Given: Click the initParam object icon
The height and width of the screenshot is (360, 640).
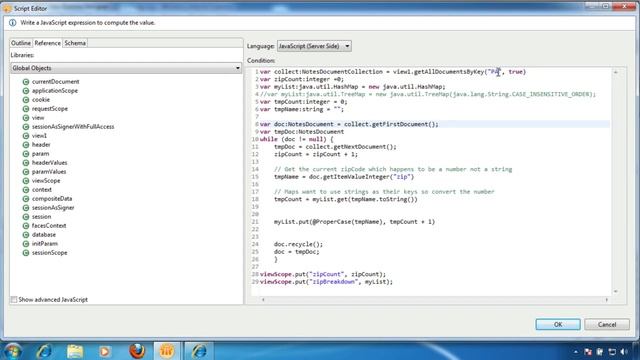Looking at the screenshot, I should coord(26,244).
